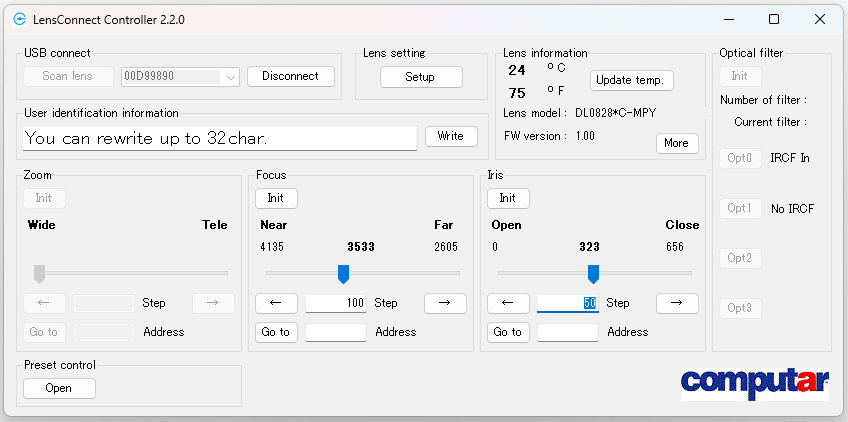Click the Focus slider thumb
The width and height of the screenshot is (848, 422).
tap(343, 273)
